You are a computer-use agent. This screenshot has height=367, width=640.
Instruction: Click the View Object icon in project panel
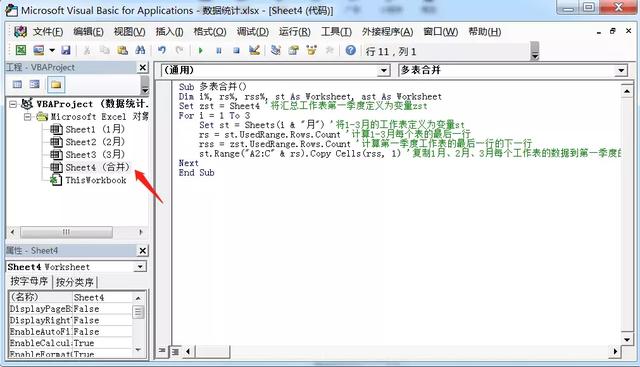click(x=35, y=85)
